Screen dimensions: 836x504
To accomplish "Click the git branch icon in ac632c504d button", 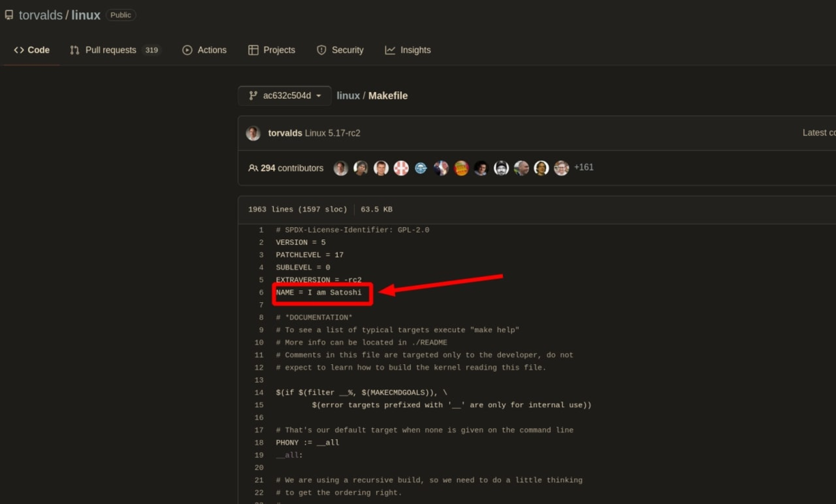I will 253,96.
